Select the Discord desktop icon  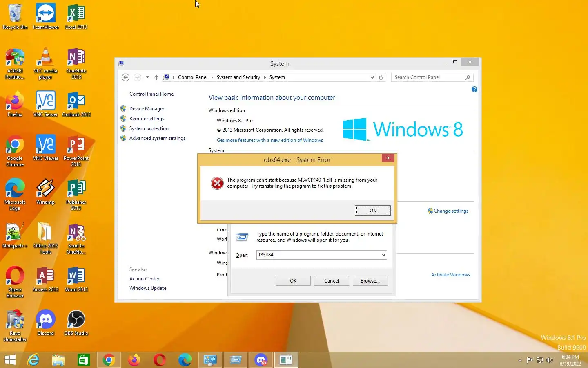pyautogui.click(x=45, y=323)
